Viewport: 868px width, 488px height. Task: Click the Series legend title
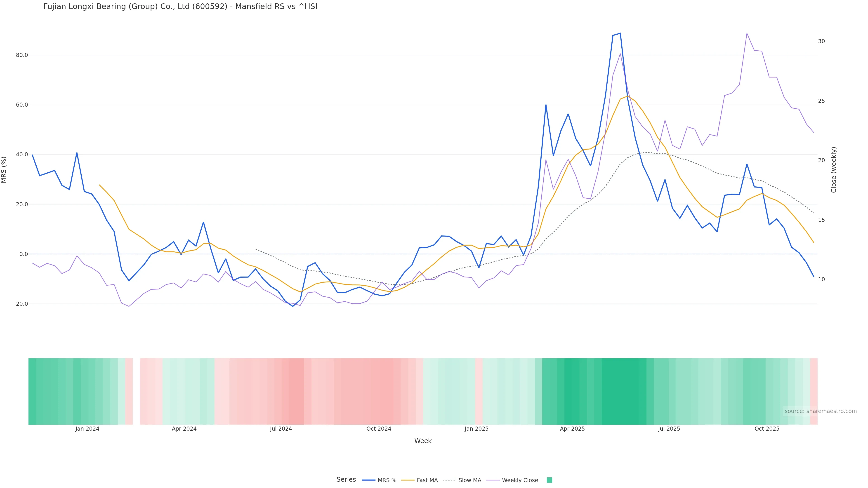(346, 480)
